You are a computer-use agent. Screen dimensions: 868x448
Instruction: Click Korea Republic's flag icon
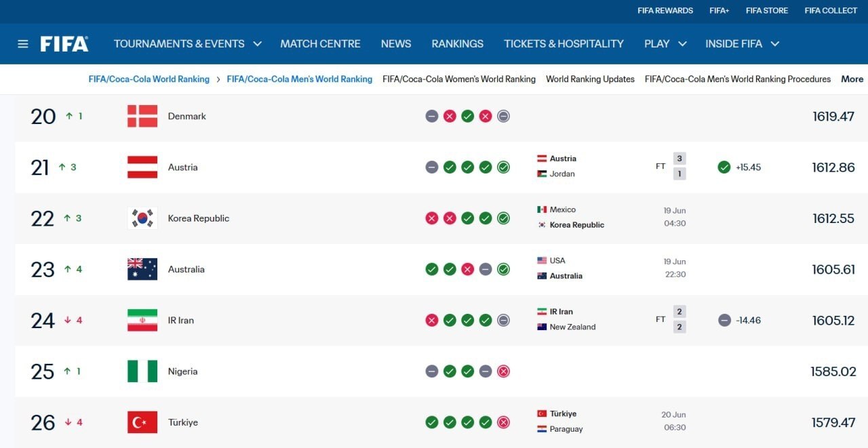142,218
